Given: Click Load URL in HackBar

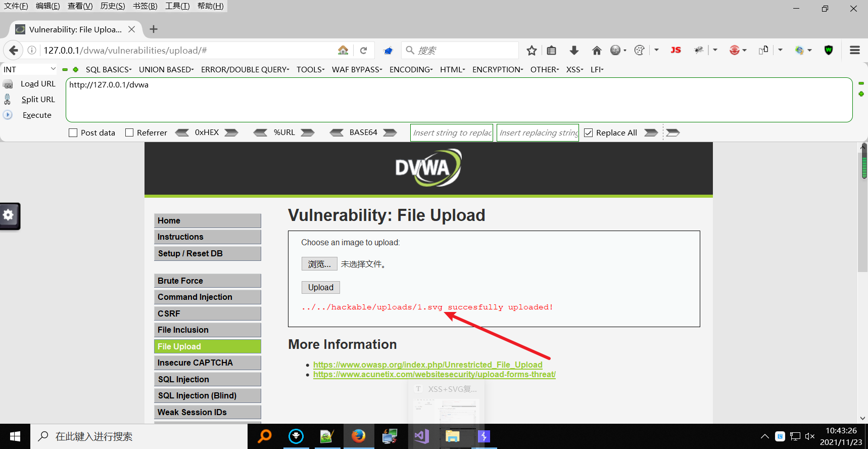Looking at the screenshot, I should point(38,84).
